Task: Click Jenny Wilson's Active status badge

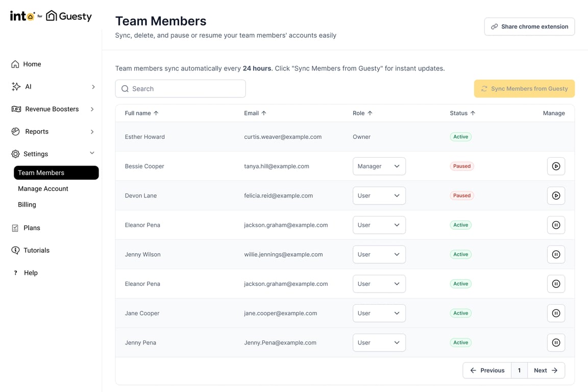Action: 460,254
